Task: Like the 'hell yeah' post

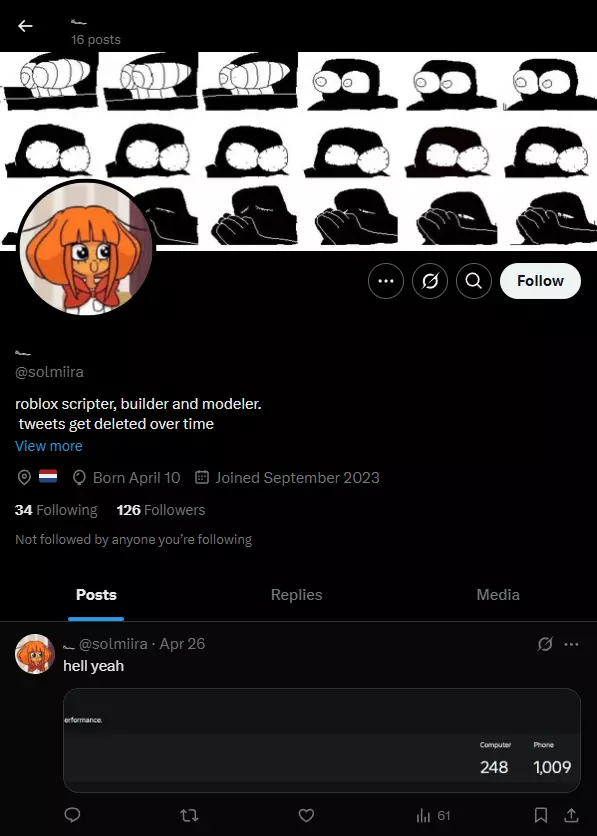Action: 306,815
